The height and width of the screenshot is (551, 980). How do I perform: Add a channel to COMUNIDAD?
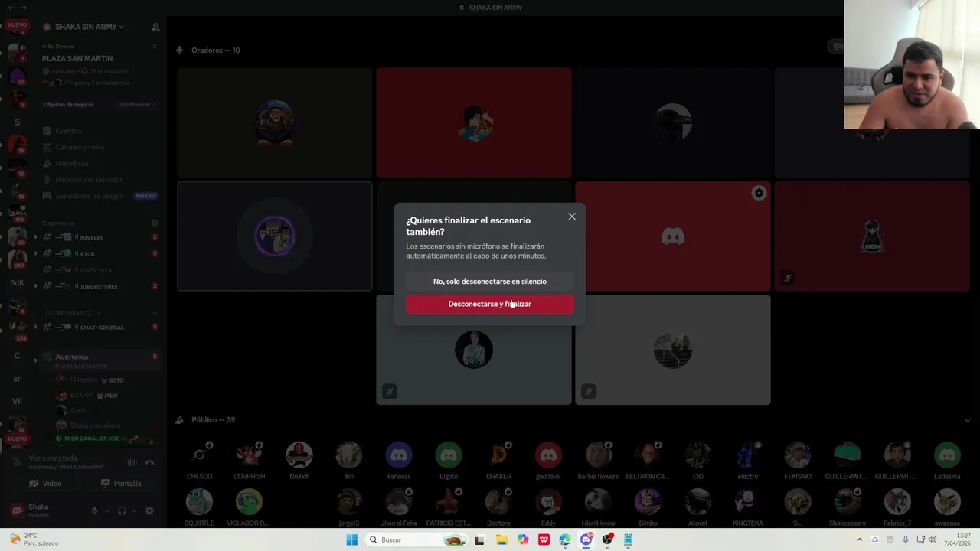[155, 312]
